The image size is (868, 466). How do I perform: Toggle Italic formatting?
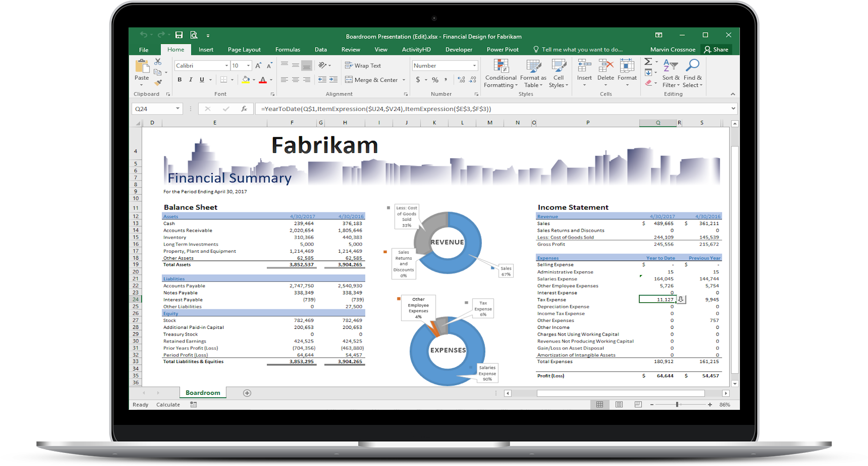[x=191, y=80]
